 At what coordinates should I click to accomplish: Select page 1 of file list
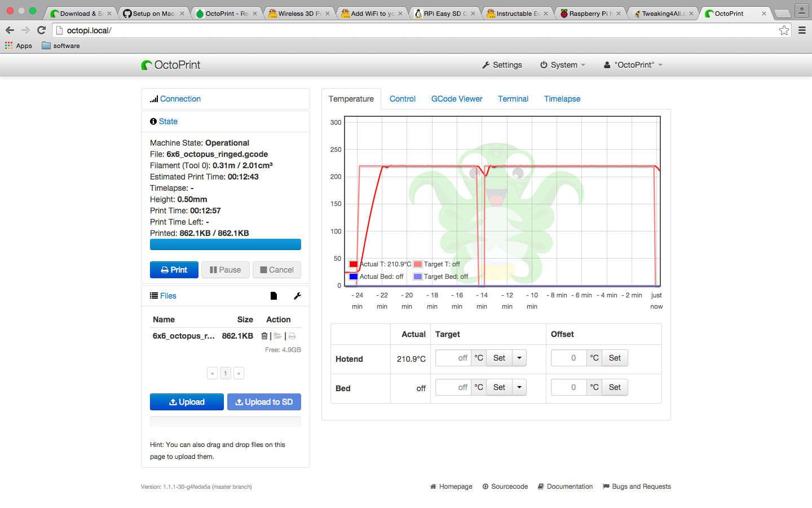click(x=226, y=373)
